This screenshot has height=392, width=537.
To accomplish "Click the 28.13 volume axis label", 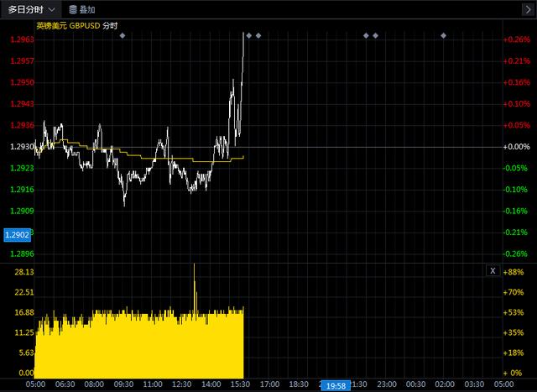I will click(20, 272).
